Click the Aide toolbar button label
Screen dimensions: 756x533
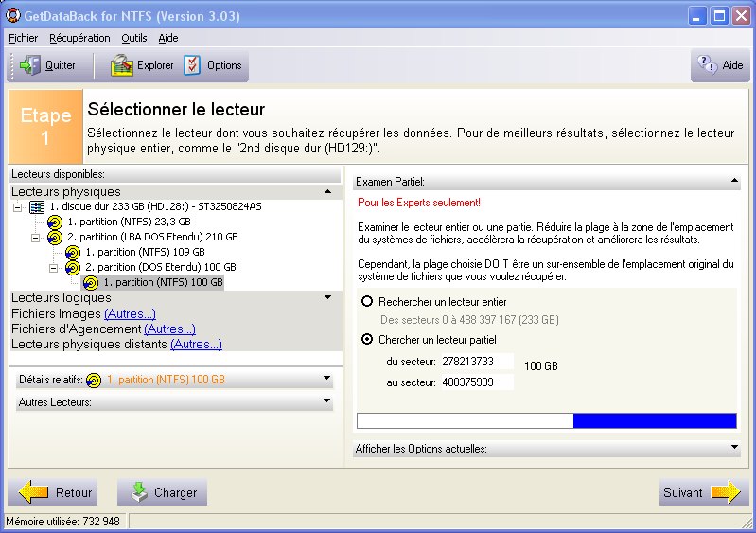tap(732, 65)
